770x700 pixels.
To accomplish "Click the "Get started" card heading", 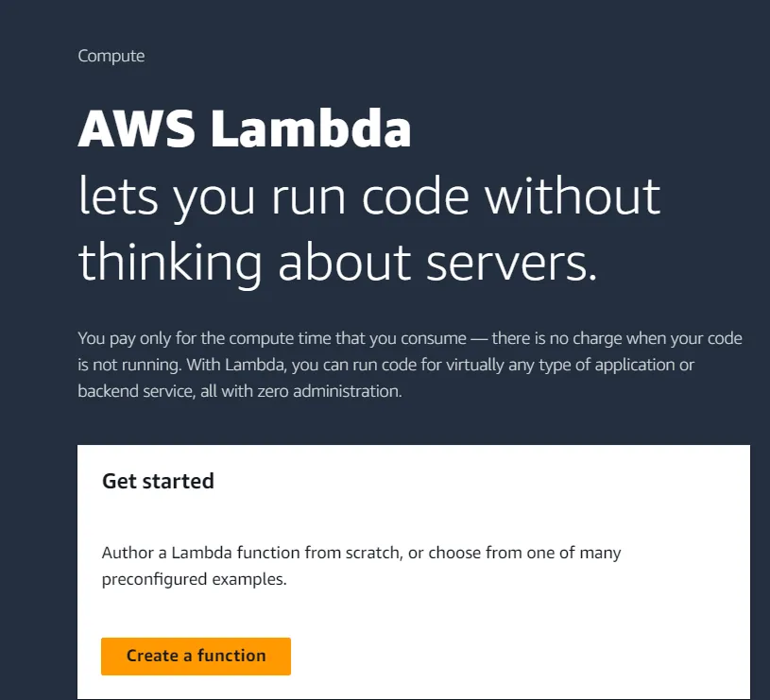I will pyautogui.click(x=158, y=481).
